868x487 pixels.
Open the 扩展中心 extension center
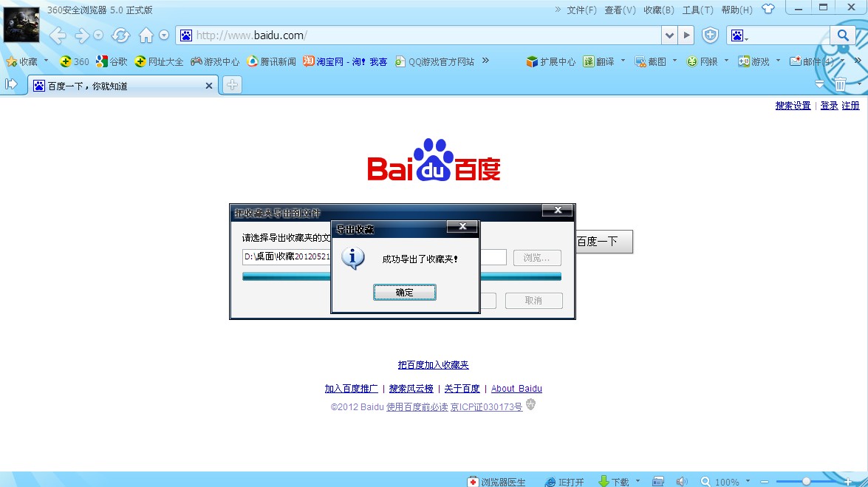[x=551, y=61]
